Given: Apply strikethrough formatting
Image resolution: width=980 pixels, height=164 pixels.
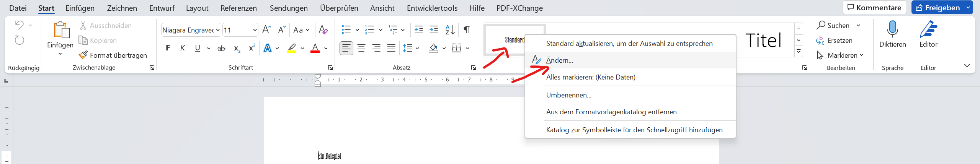Looking at the screenshot, I should [221, 48].
